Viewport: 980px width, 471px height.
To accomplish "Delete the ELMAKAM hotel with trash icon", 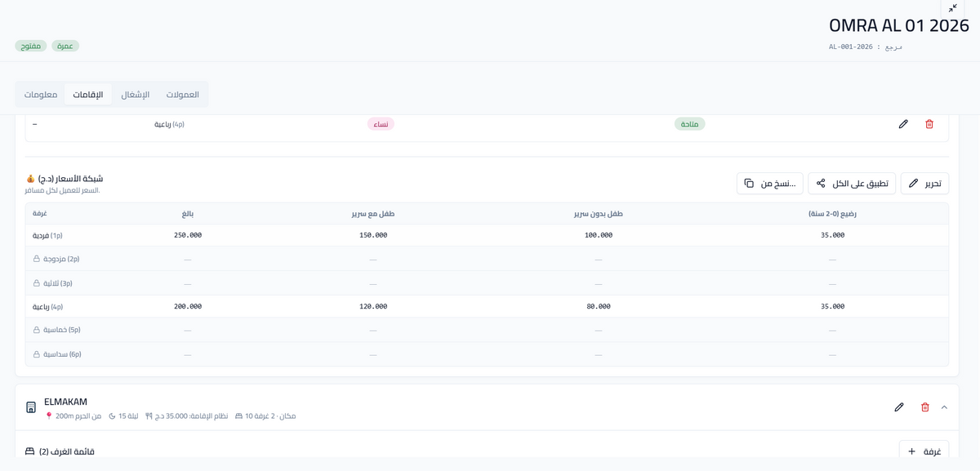I will [x=925, y=407].
